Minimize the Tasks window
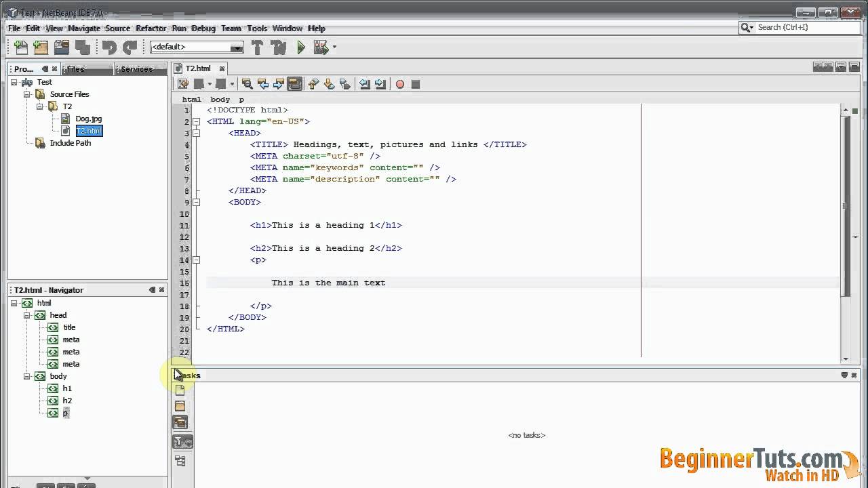 (844, 375)
